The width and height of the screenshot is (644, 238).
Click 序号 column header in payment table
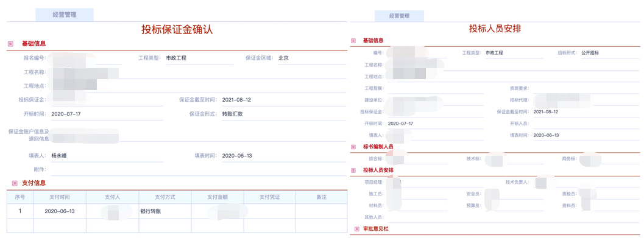click(x=20, y=197)
